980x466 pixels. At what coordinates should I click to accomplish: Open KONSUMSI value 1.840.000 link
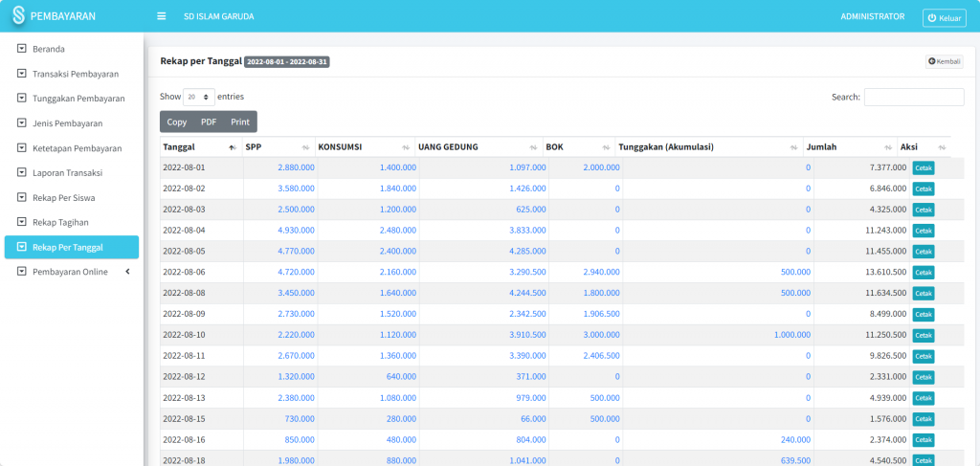tap(397, 188)
